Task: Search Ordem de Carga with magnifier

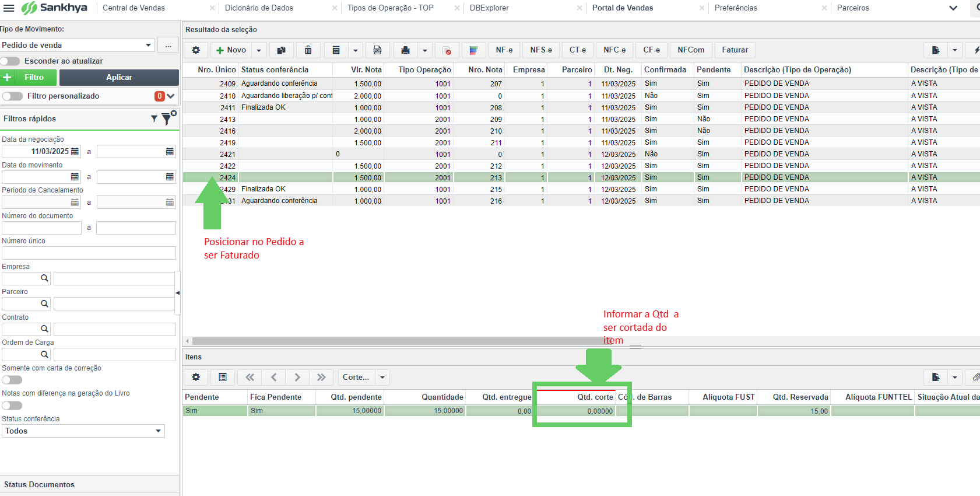Action: click(x=44, y=354)
